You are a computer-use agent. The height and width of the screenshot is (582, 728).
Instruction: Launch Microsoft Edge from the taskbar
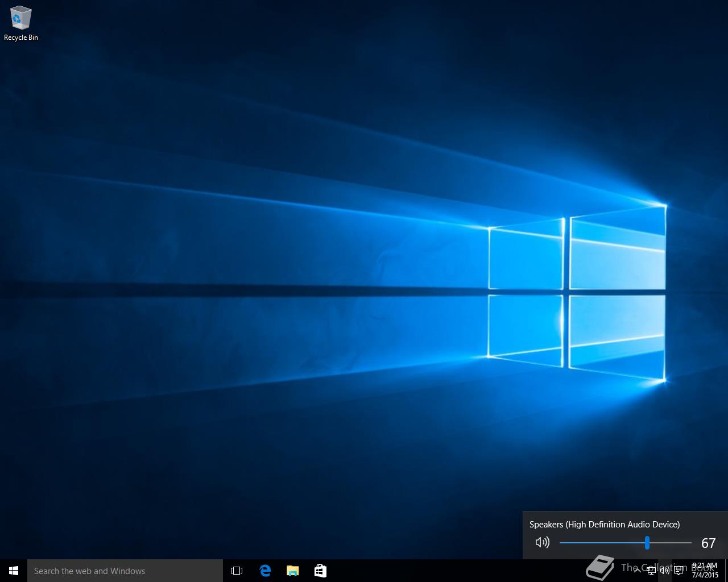[x=265, y=571]
